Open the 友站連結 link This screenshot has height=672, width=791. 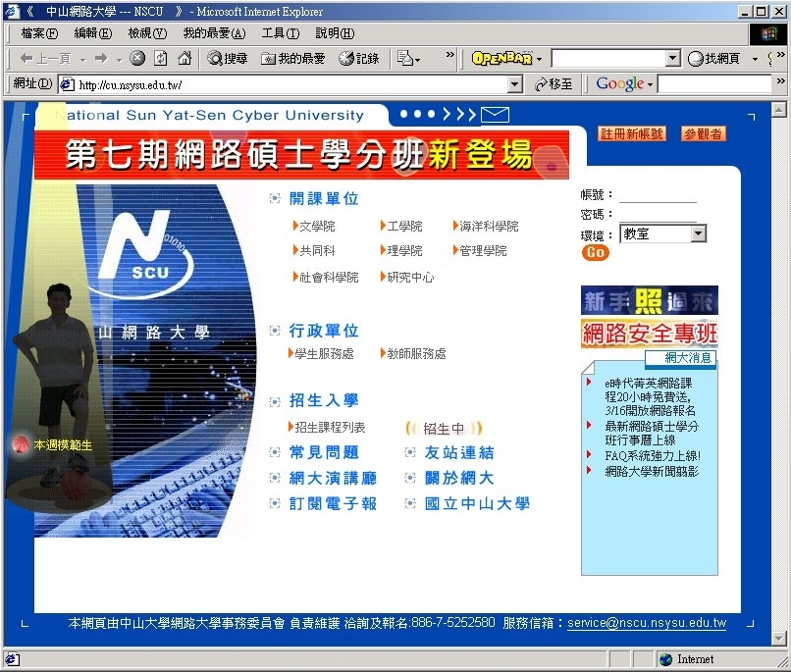click(459, 452)
